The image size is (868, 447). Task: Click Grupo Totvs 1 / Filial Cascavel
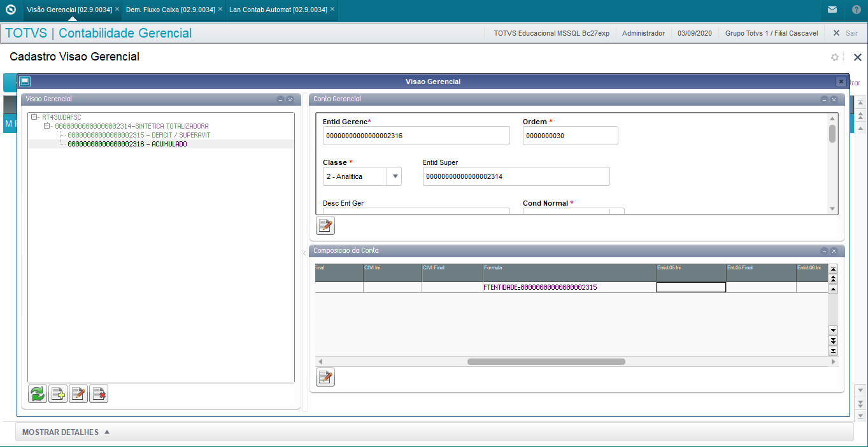[772, 33]
